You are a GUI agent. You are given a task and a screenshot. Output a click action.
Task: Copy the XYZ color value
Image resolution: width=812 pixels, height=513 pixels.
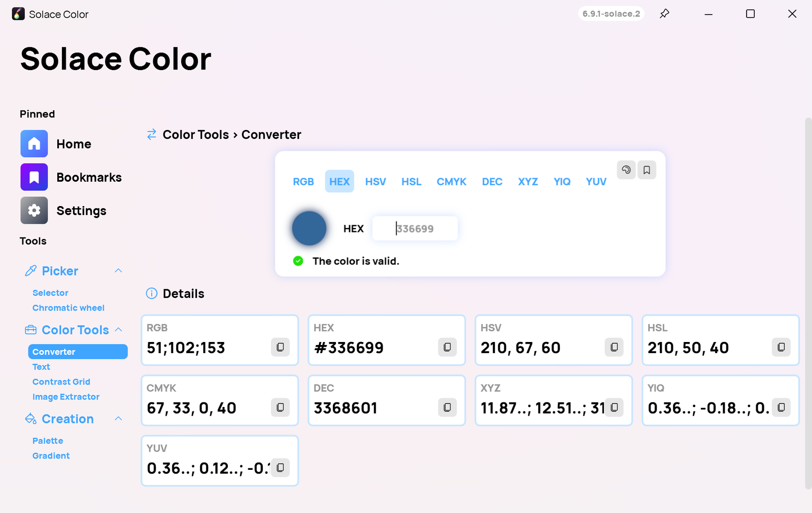coord(614,407)
